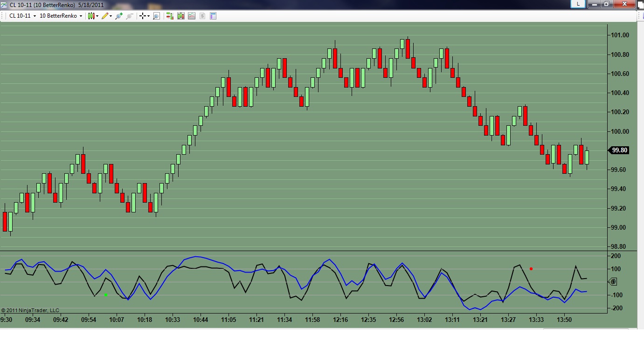Click the "09:54" time axis label

pos(89,320)
